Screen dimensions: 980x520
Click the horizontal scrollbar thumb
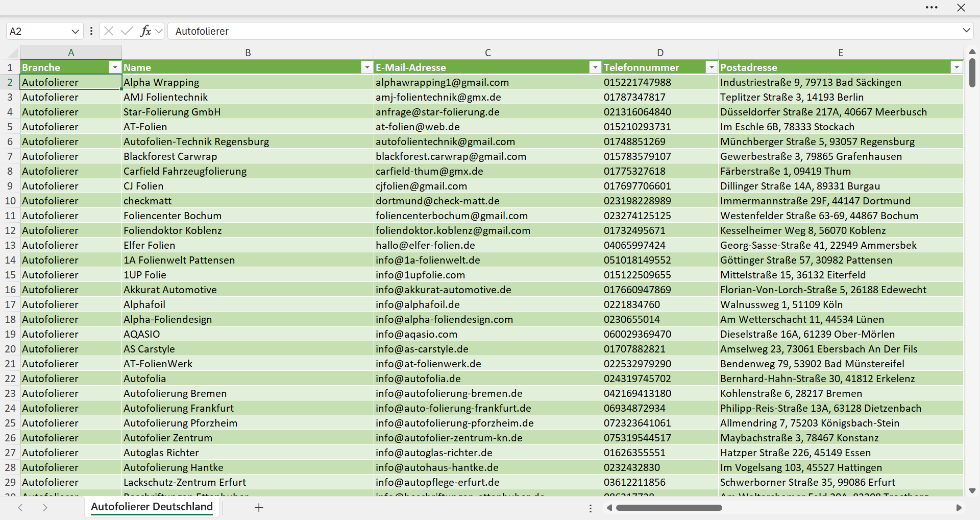(x=669, y=508)
